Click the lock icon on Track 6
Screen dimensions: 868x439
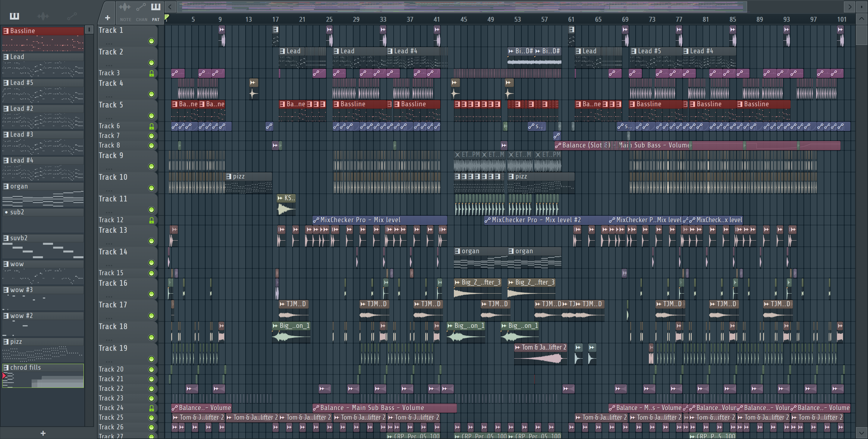[x=152, y=126]
